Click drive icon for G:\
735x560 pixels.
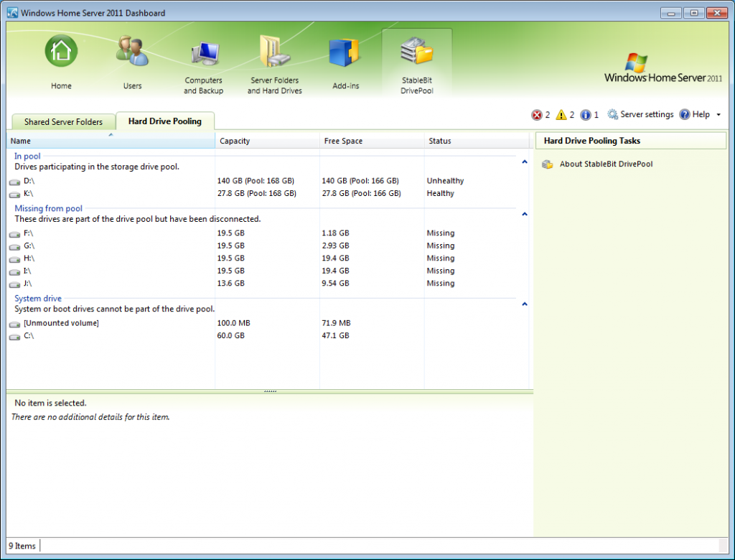coord(14,246)
